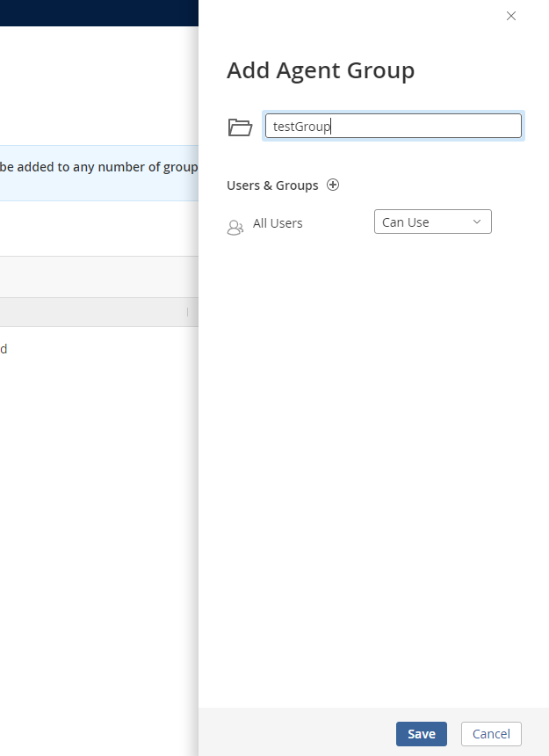Cancel adding the agent group

tap(491, 734)
